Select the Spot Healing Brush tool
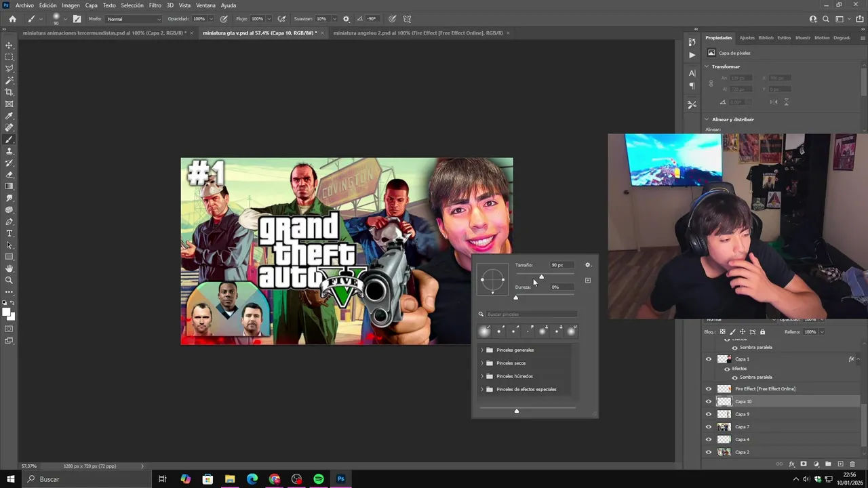Image resolution: width=868 pixels, height=488 pixels. 9,127
